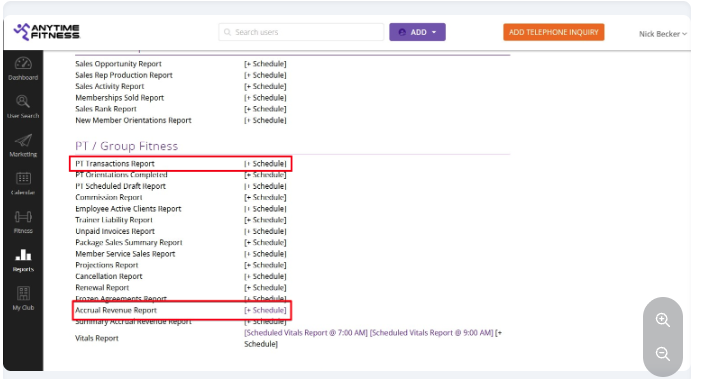Open Package Sales Summary Report
The width and height of the screenshot is (707, 379).
click(x=129, y=242)
